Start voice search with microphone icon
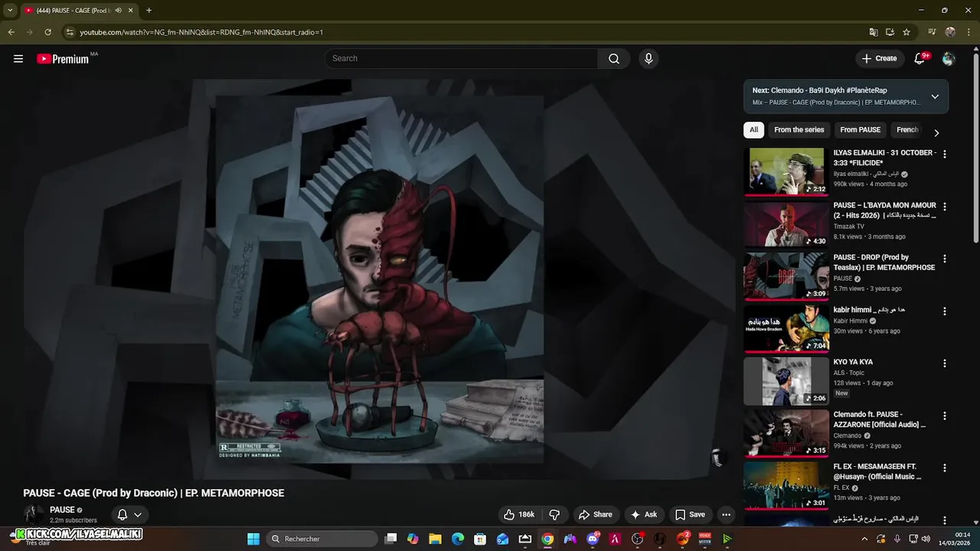 pos(648,59)
